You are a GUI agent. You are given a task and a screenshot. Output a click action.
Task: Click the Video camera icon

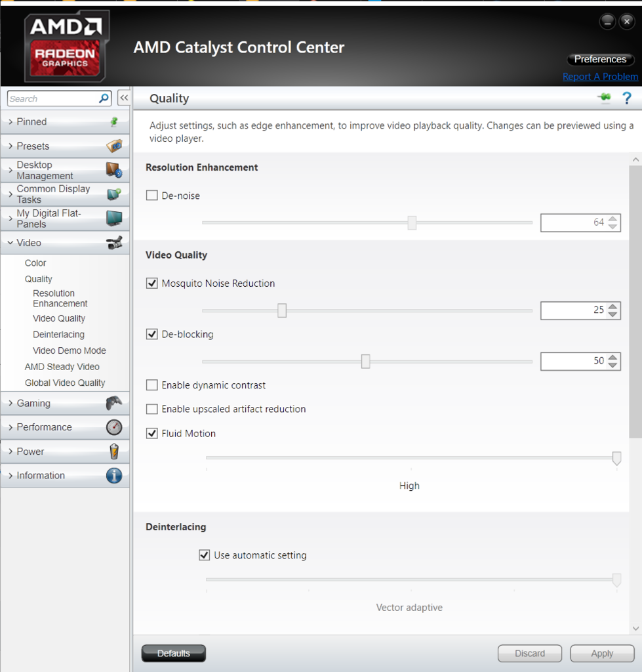click(x=114, y=243)
